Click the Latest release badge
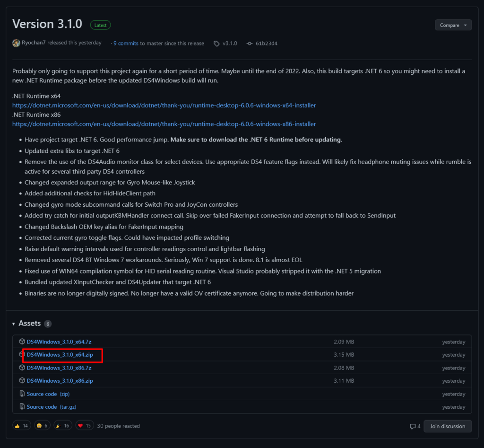Screen dimensions: 484x448 coord(100,25)
